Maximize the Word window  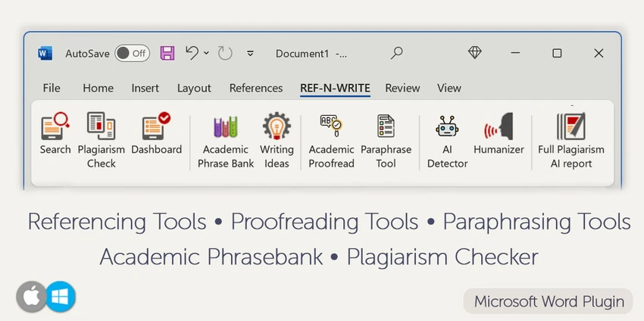[557, 53]
